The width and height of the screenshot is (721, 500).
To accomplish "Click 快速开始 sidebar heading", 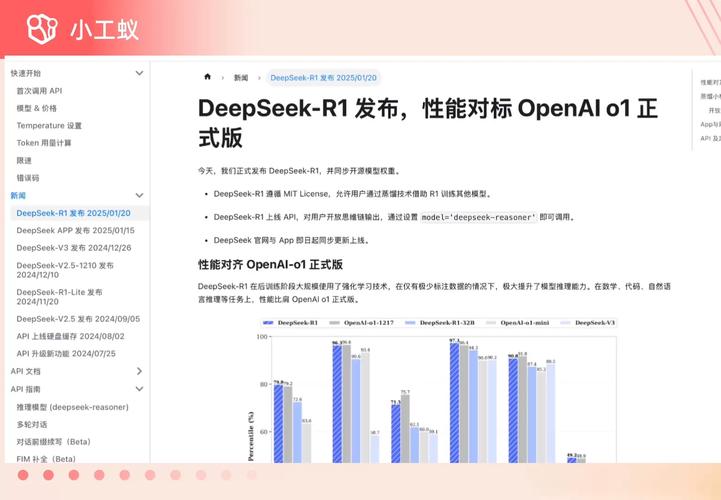I will [x=26, y=73].
